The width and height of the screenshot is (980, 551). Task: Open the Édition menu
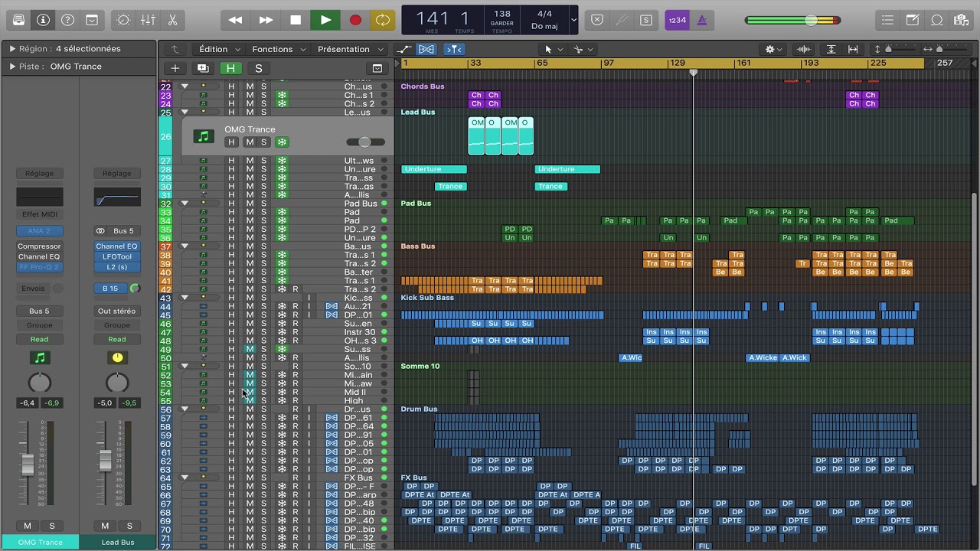tap(219, 49)
